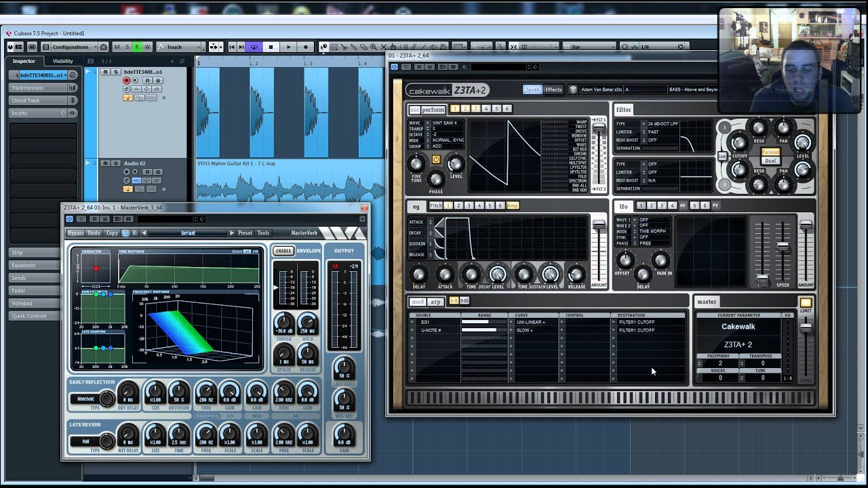This screenshot has width=868, height=488.
Task: Click the edit 'e' icon in Inspector track name
Action: (73, 75)
